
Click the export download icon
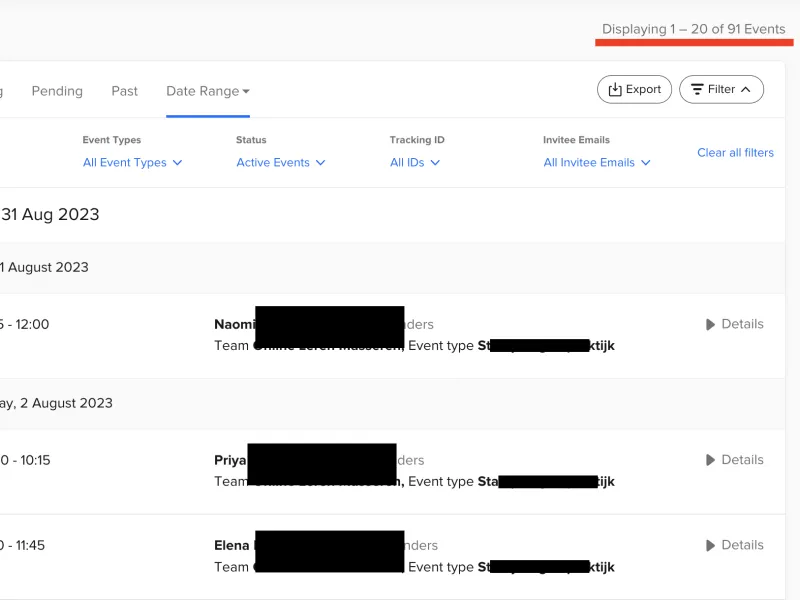pyautogui.click(x=615, y=89)
